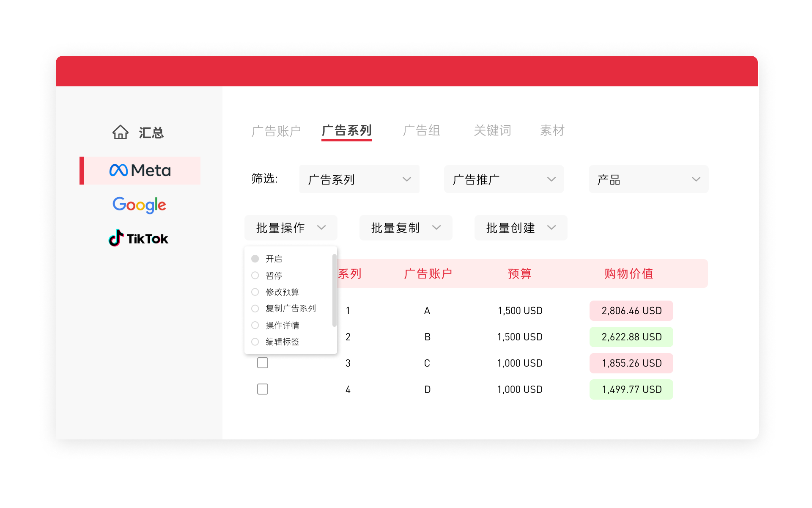The image size is (812, 508).
Task: Select the 编辑标签 radio option
Action: coord(255,342)
